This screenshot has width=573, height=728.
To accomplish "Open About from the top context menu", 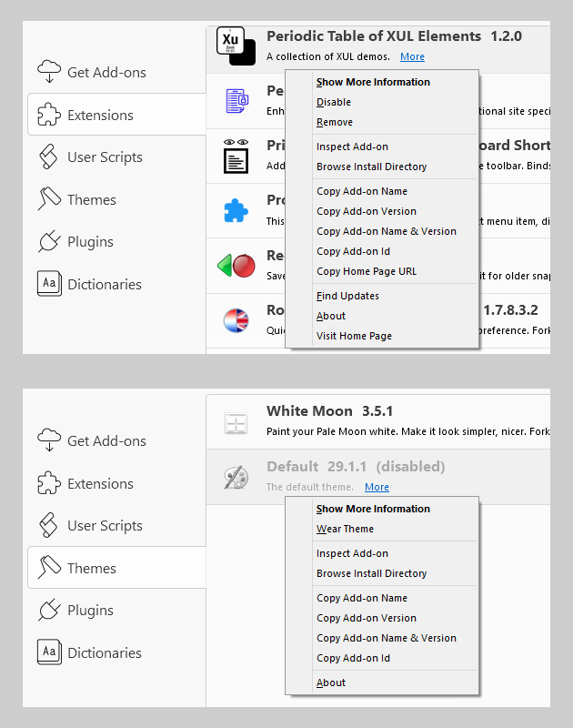I will point(382,316).
